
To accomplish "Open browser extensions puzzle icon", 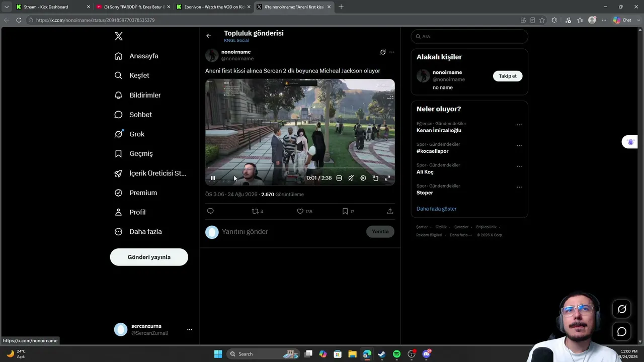I will [554, 20].
